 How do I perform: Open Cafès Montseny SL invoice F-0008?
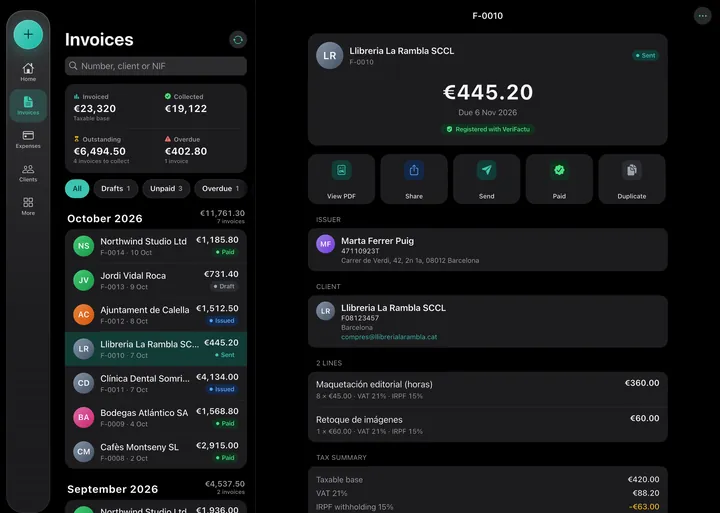click(x=156, y=451)
